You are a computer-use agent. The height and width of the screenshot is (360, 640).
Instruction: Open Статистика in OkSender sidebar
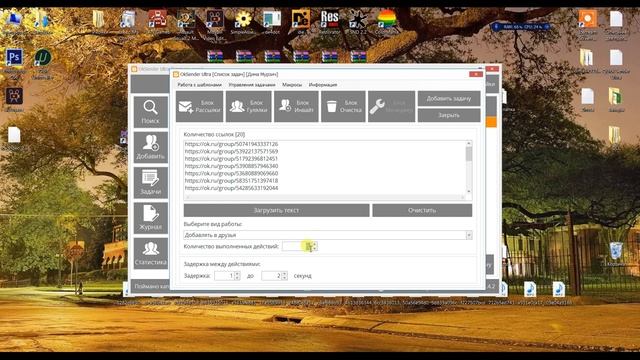[151, 253]
